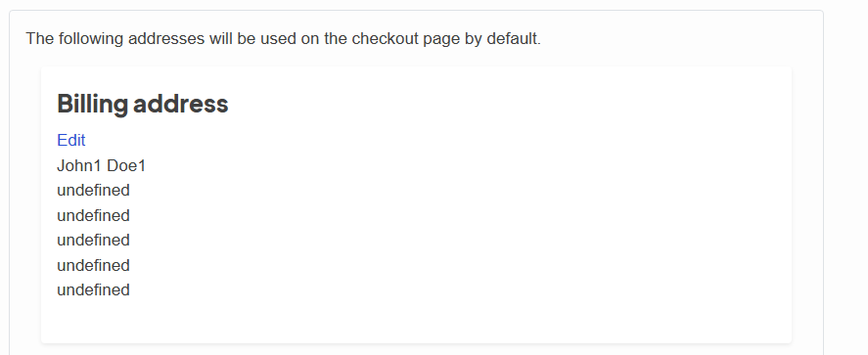Click the word address in the heading
Screen dimensions: 868x355
pyautogui.click(x=180, y=104)
